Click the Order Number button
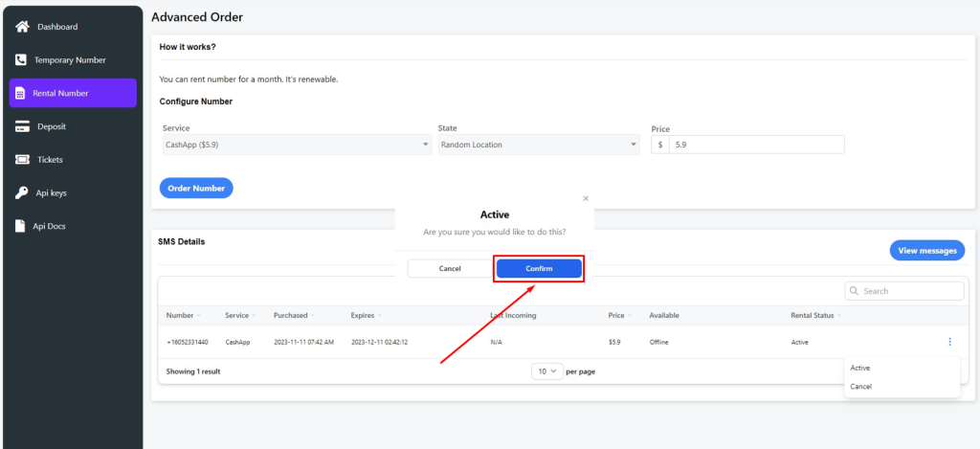 (196, 189)
